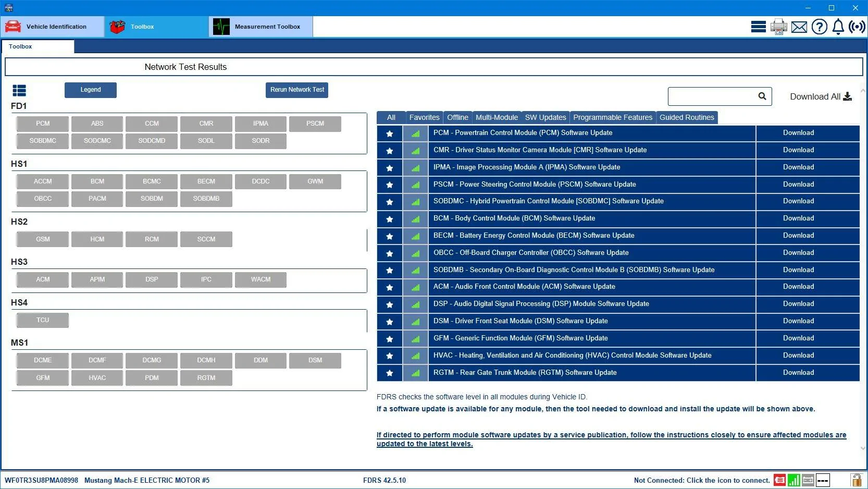Select the IPC module in HS3
868x489 pixels.
coord(206,280)
